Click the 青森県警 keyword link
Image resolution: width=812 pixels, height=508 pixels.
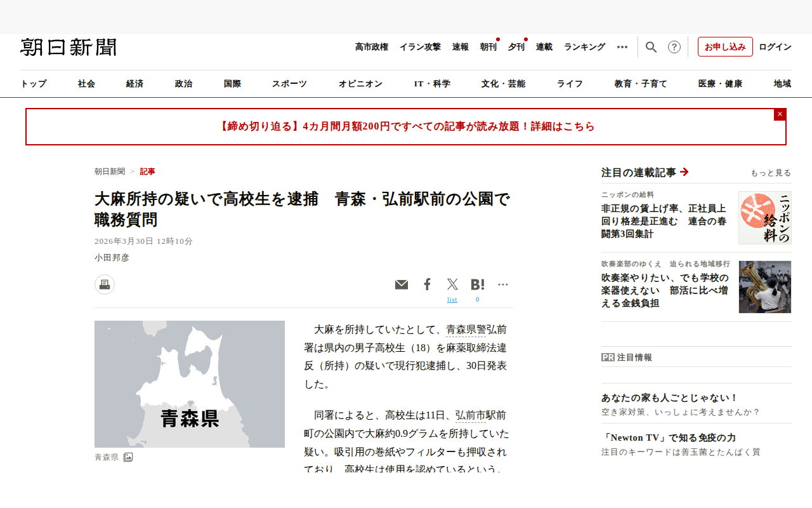tap(466, 330)
